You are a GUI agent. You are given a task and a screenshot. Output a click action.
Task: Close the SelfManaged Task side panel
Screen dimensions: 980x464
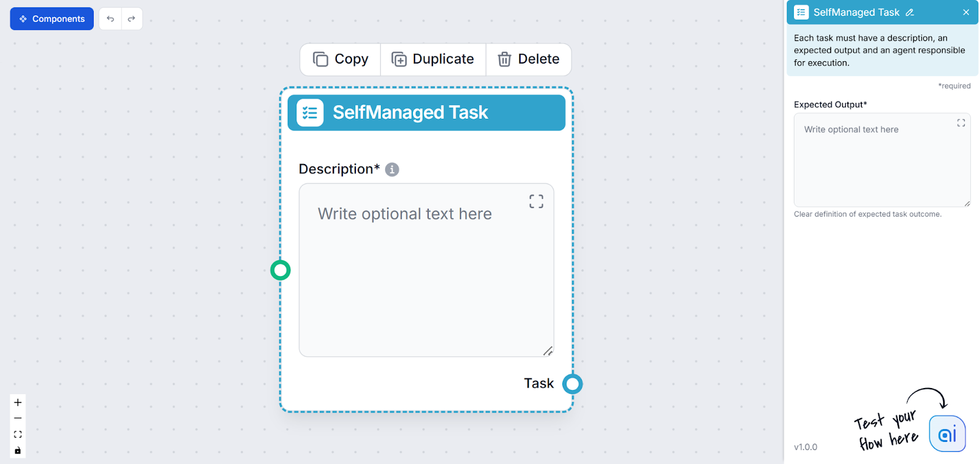[x=967, y=12]
